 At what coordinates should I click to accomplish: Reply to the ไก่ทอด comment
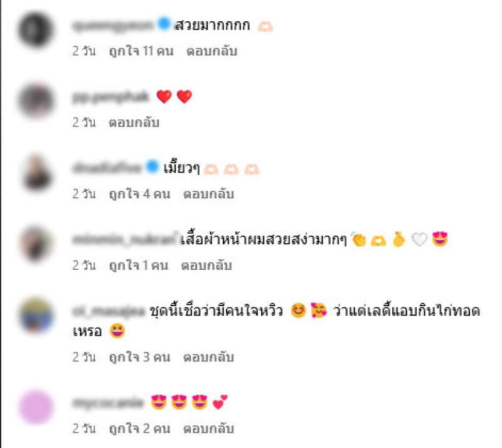click(x=208, y=357)
